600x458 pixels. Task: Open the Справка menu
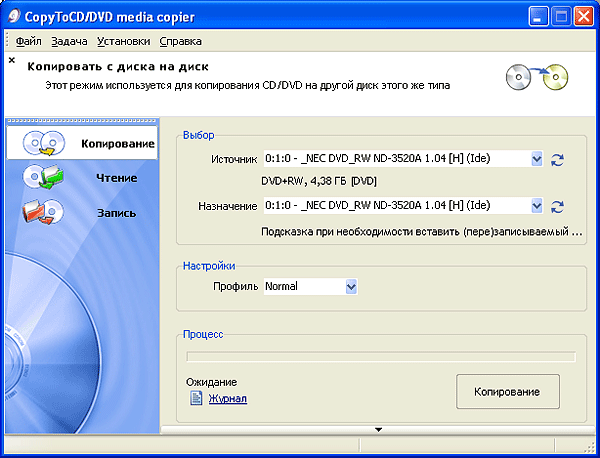(180, 41)
